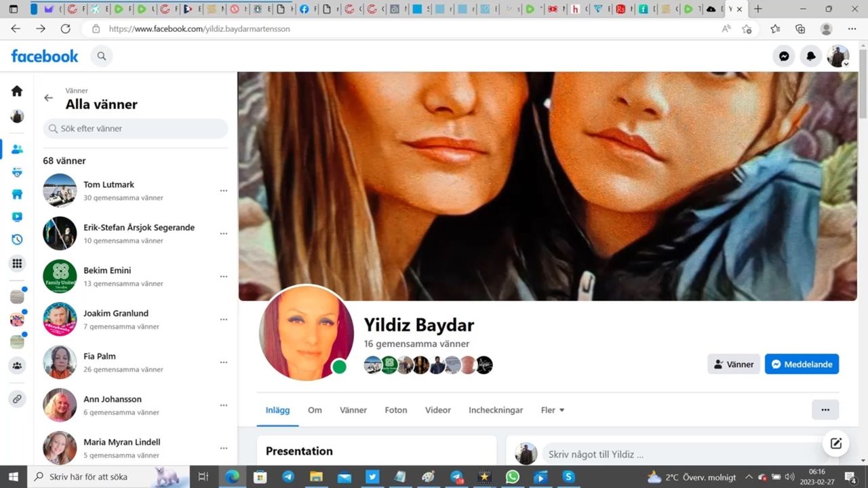Viewport: 868px width, 488px height.
Task: Open account menu from profile avatar
Action: [838, 56]
